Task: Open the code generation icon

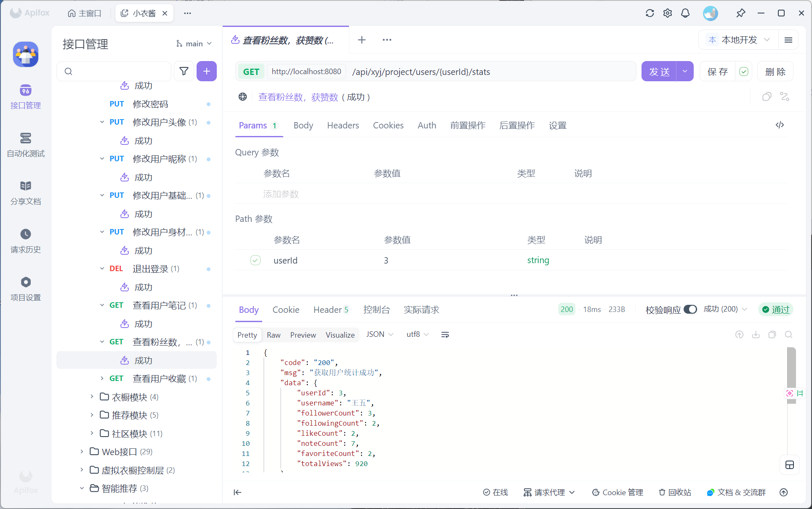Action: (x=780, y=125)
